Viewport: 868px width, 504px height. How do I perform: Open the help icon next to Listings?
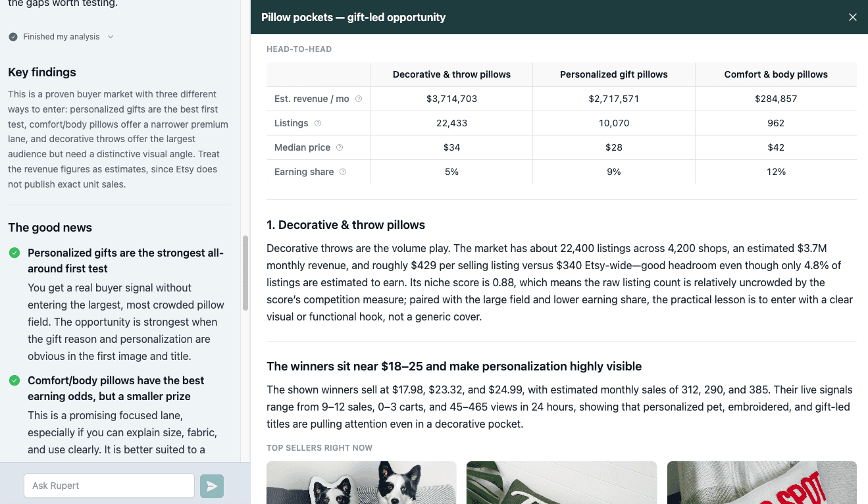318,123
